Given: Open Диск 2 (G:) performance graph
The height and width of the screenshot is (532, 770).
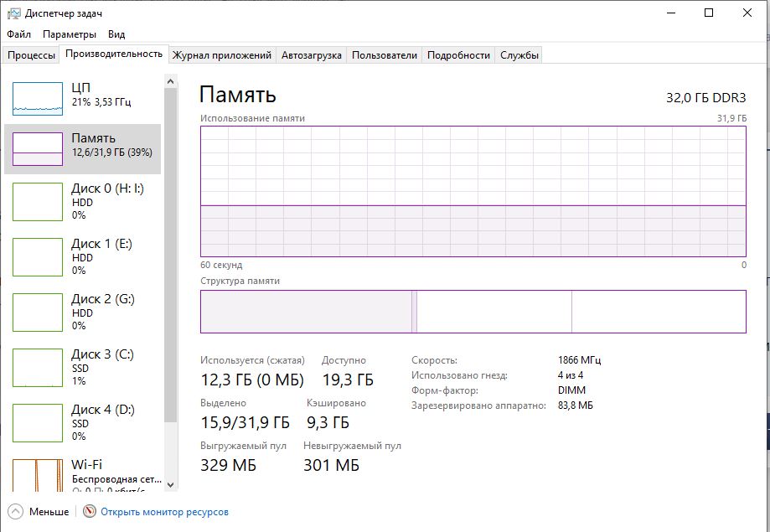Looking at the screenshot, I should pyautogui.click(x=38, y=312).
